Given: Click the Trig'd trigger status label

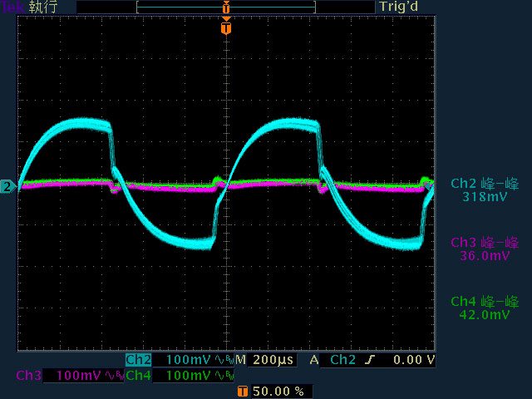Looking at the screenshot, I should [x=401, y=7].
